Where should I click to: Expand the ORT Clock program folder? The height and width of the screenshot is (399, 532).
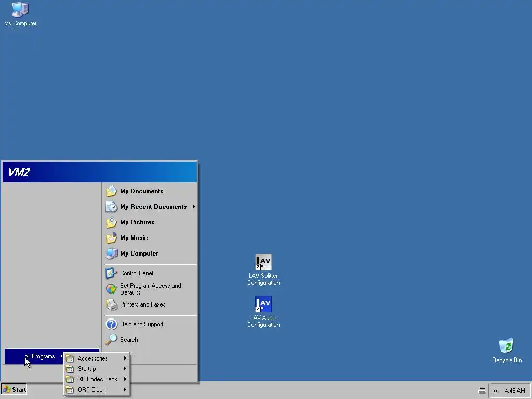(97, 390)
